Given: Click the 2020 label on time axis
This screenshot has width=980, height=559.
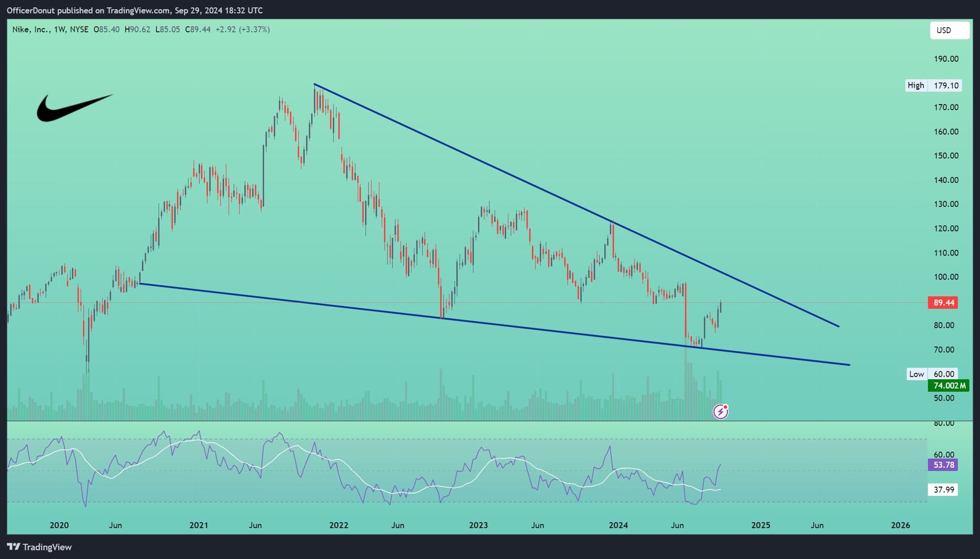Looking at the screenshot, I should coord(59,525).
